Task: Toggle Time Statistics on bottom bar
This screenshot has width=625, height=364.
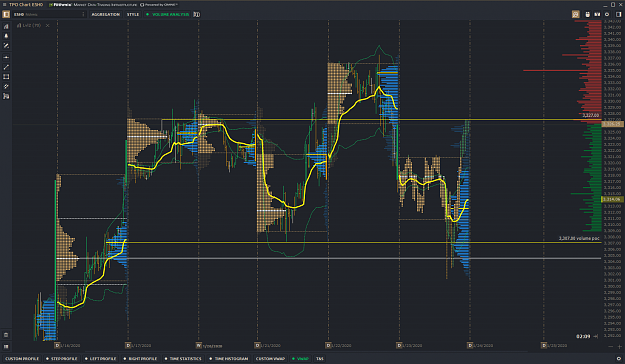Action: click(x=183, y=359)
